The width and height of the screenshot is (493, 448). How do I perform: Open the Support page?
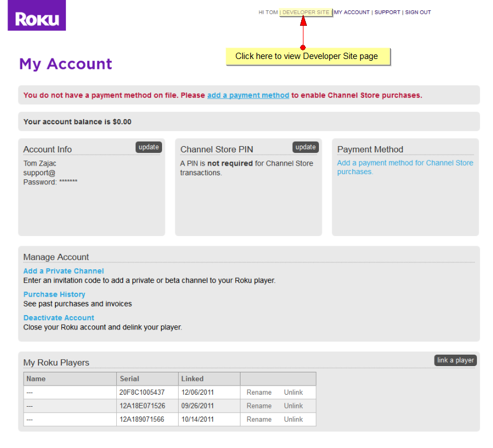pyautogui.click(x=387, y=12)
